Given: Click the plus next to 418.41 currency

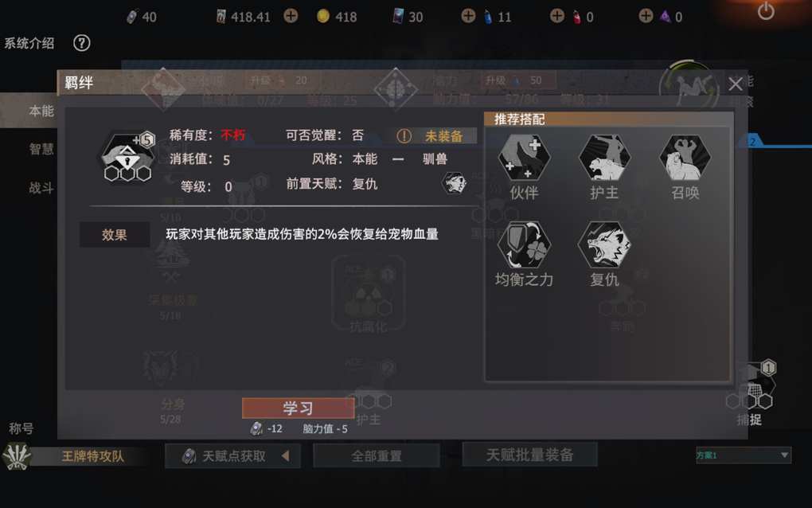Looking at the screenshot, I should tap(291, 16).
